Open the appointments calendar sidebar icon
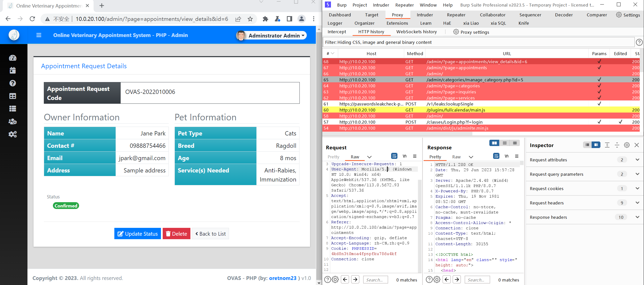The height and width of the screenshot is (285, 644). click(13, 70)
